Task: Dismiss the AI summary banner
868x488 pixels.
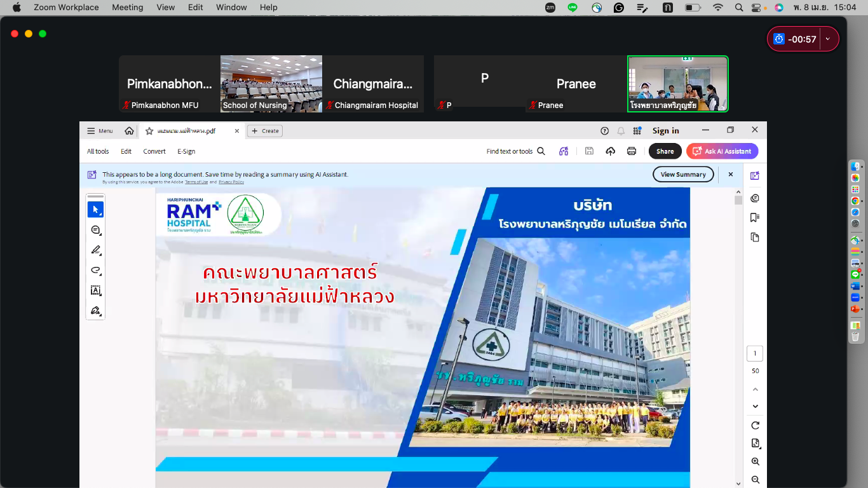Action: tap(731, 174)
